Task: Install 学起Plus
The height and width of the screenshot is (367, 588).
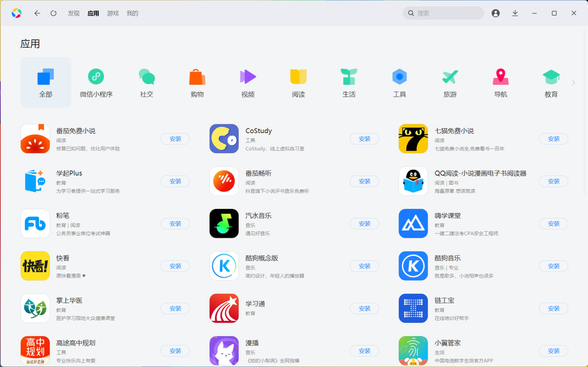Action: click(x=175, y=181)
